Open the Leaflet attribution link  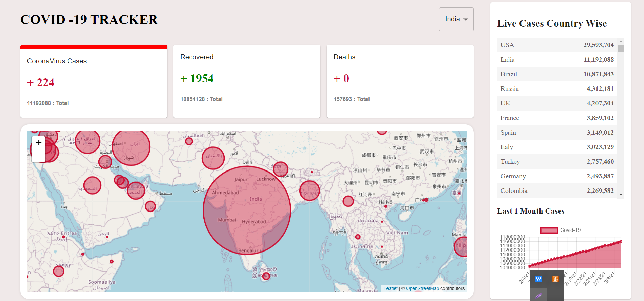(x=391, y=288)
